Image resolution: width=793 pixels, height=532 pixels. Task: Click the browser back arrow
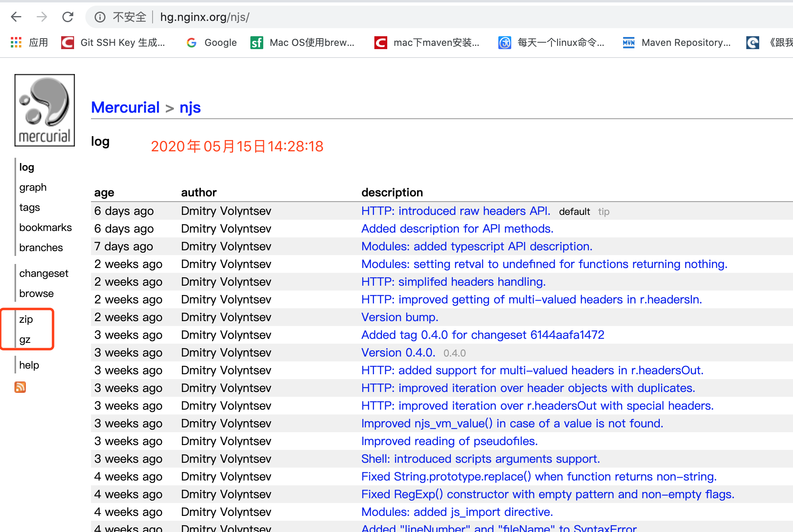(16, 17)
